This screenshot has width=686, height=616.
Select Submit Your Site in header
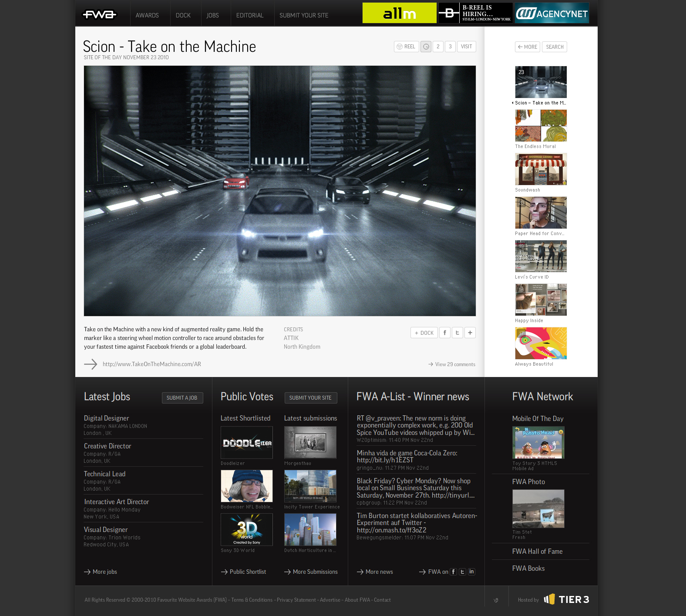click(304, 15)
